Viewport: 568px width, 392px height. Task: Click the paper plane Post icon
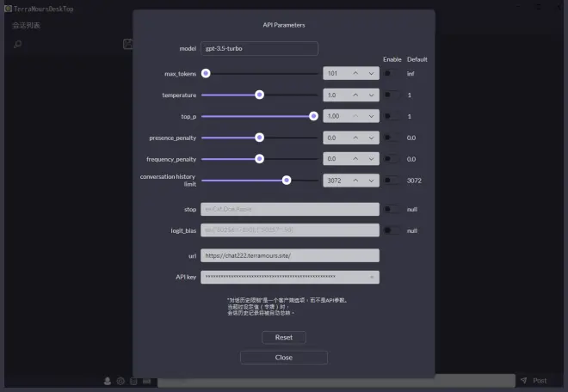[523, 380]
